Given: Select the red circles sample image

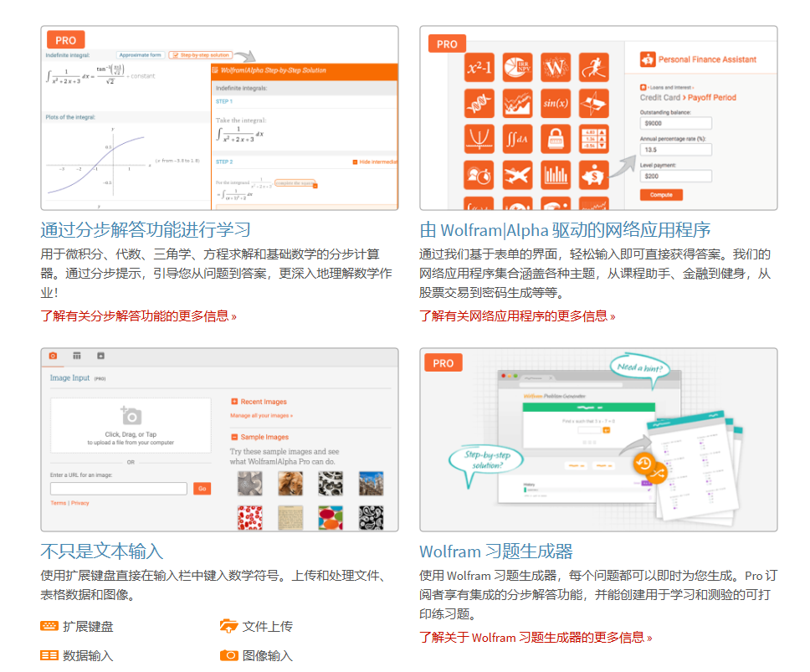Looking at the screenshot, I should click(250, 517).
